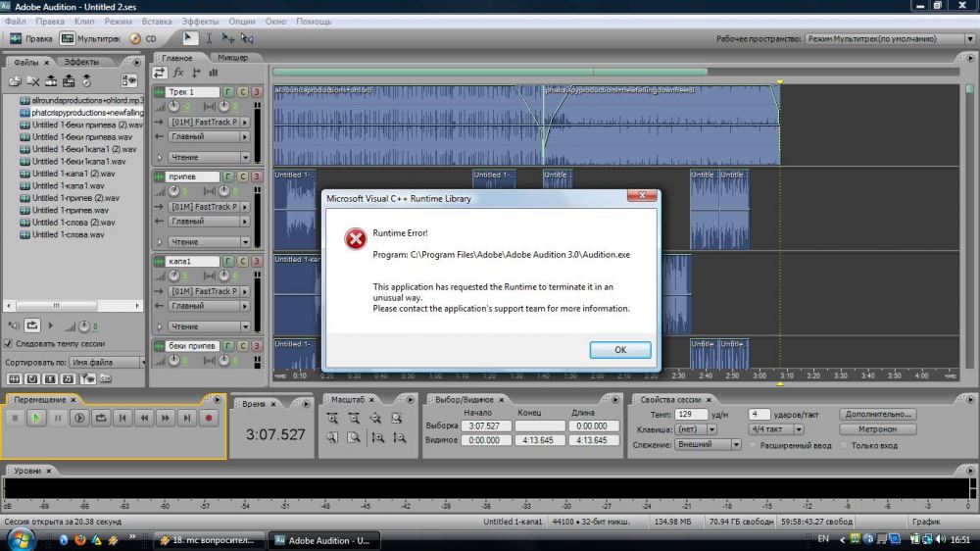Viewport: 980px width, 551px height.
Task: Click the green Play button
Action: point(36,418)
